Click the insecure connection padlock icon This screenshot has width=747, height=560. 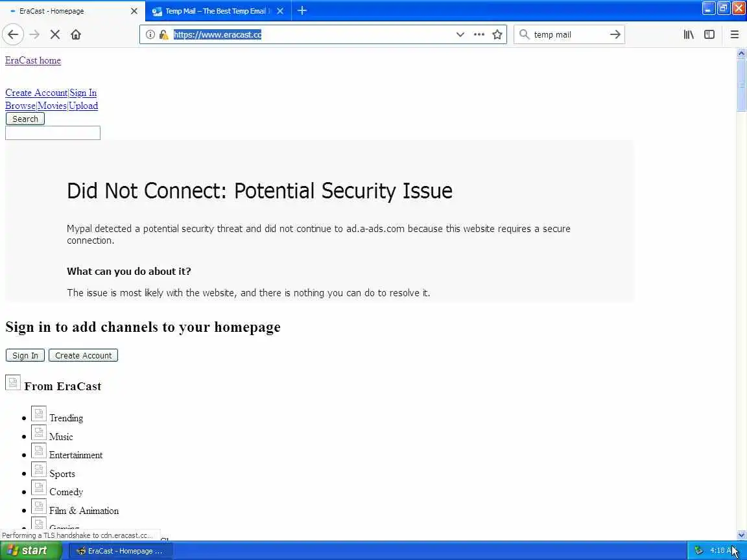[163, 34]
